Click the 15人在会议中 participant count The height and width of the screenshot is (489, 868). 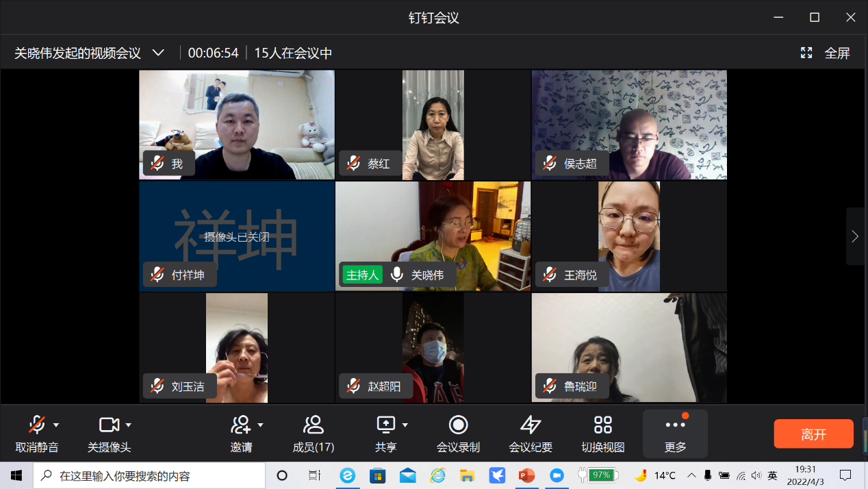tap(293, 53)
